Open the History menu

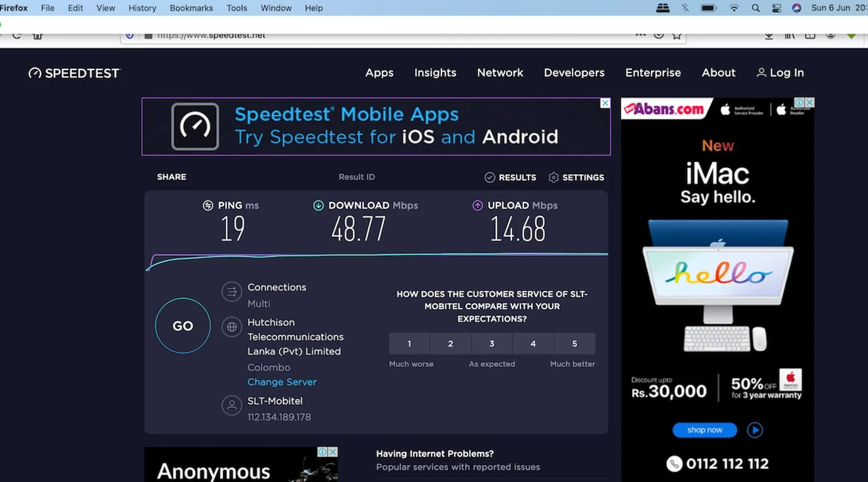142,8
